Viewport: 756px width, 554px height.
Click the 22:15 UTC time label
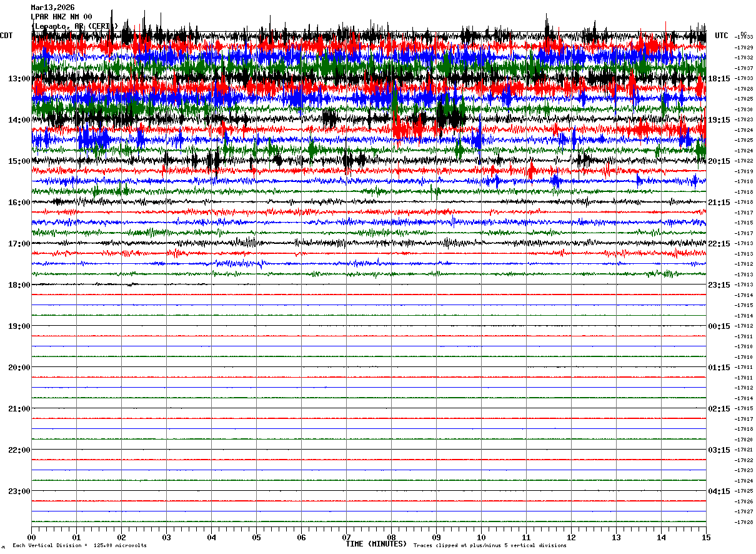tap(719, 244)
